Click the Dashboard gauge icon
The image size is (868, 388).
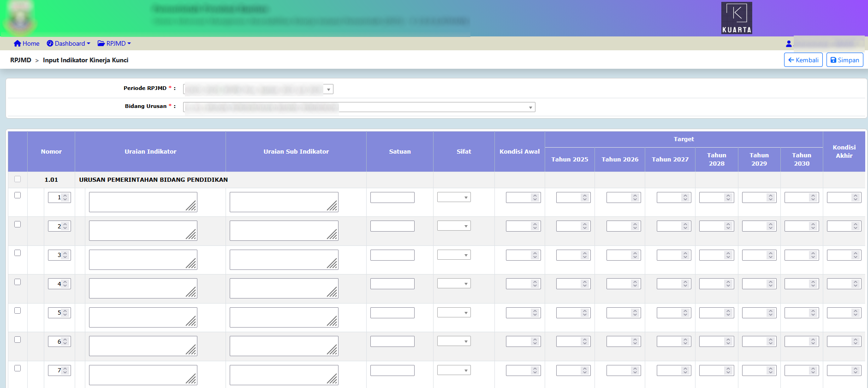pyautogui.click(x=50, y=43)
